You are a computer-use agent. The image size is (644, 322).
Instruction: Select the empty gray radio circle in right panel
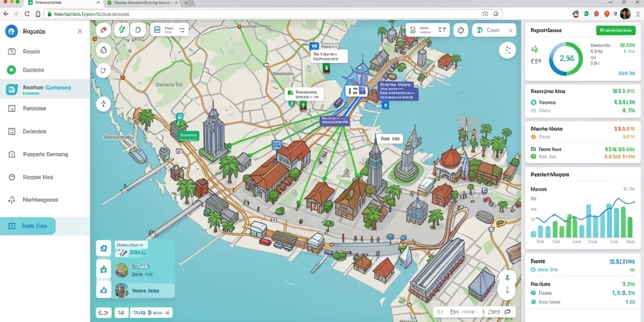(x=533, y=111)
